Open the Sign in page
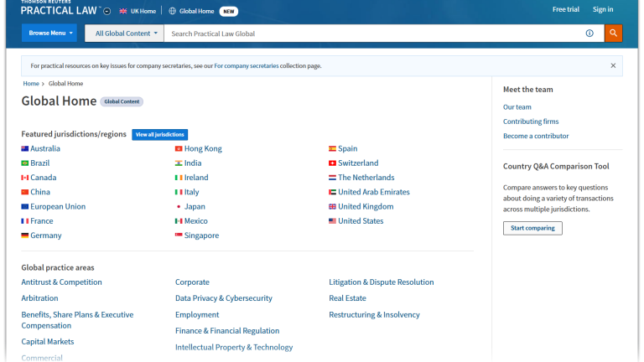The height and width of the screenshot is (362, 644). (x=603, y=10)
